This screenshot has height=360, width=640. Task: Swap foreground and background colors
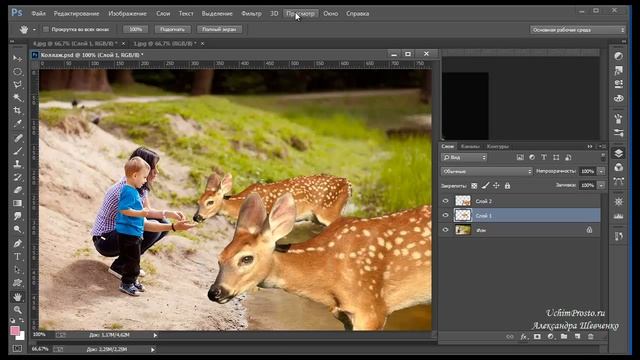21,320
